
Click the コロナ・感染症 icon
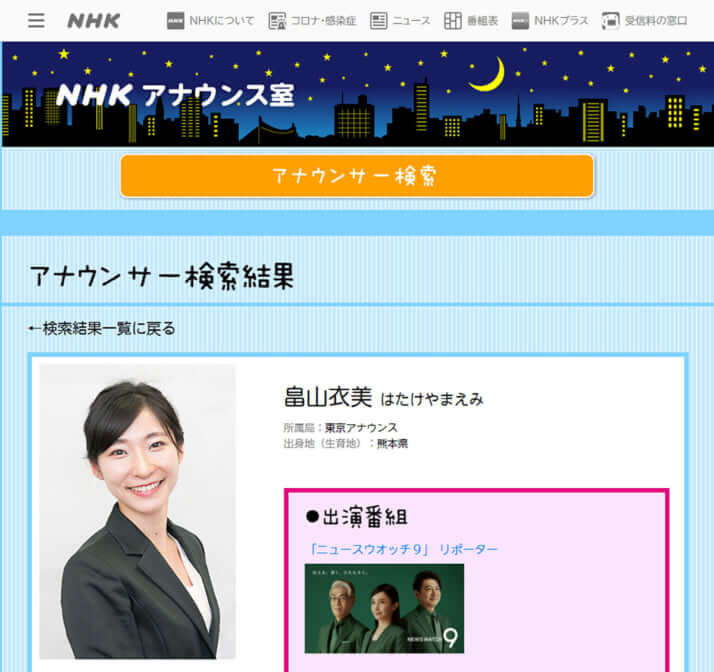click(277, 20)
